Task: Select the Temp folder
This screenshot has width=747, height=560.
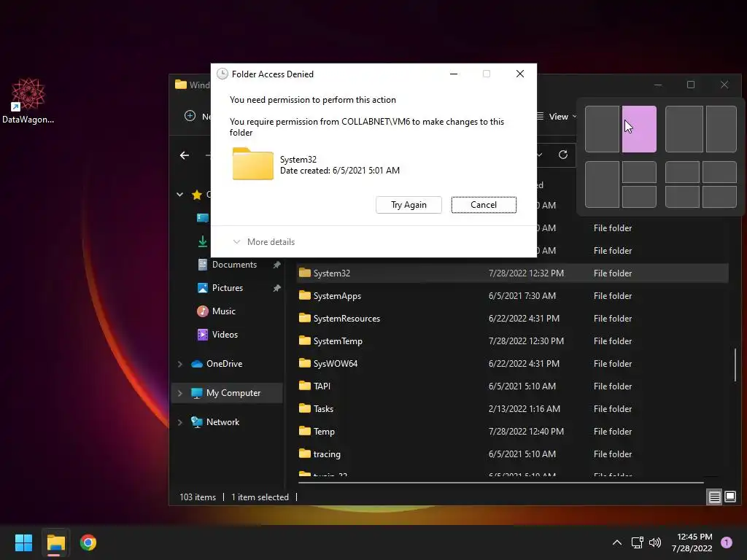Action: [x=324, y=432]
